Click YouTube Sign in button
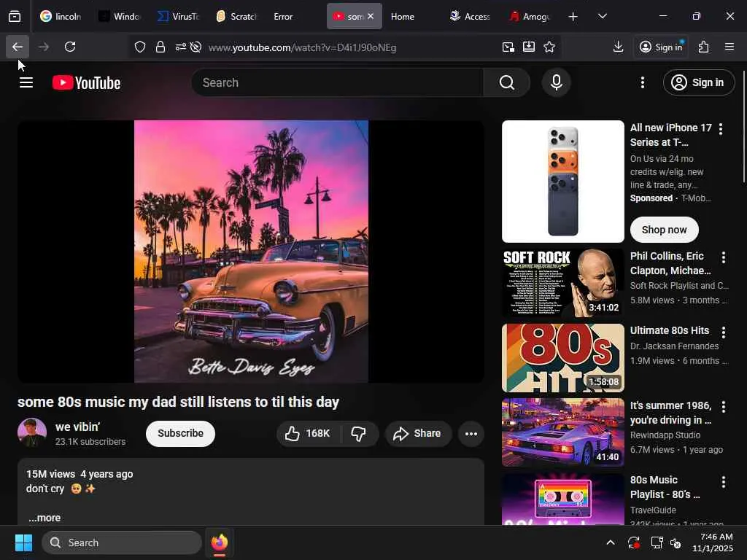Screen dimensions: 747x560 (698, 82)
